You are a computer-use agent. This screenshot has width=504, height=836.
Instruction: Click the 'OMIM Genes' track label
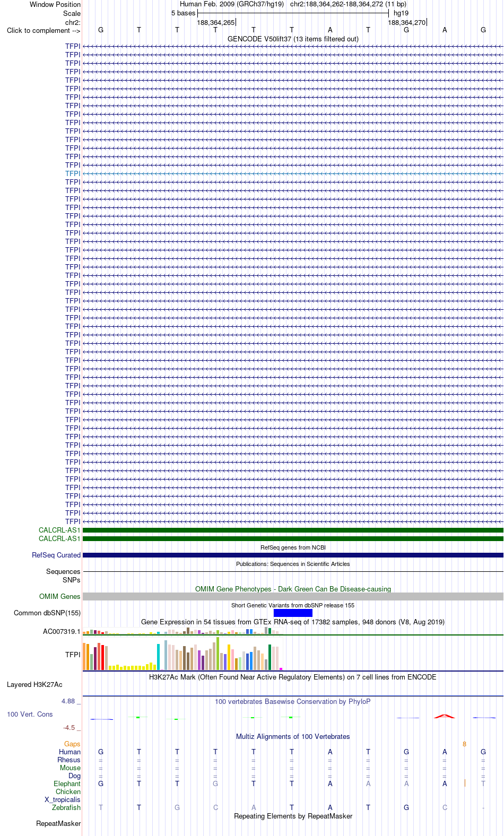(x=60, y=596)
